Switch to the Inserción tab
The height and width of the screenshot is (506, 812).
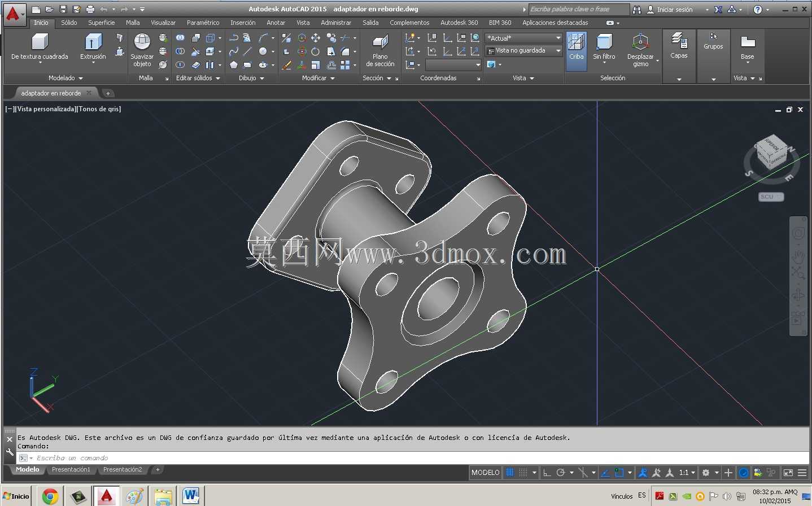click(x=243, y=23)
